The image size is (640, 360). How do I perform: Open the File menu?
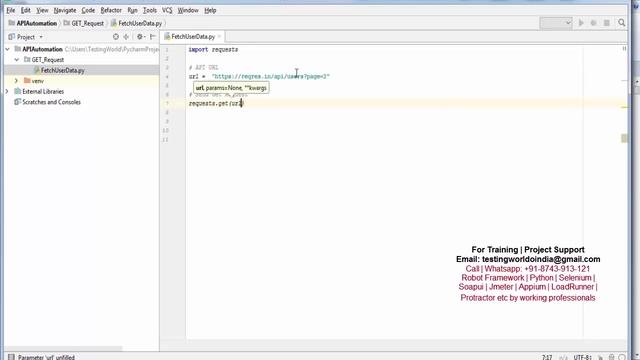pyautogui.click(x=11, y=10)
